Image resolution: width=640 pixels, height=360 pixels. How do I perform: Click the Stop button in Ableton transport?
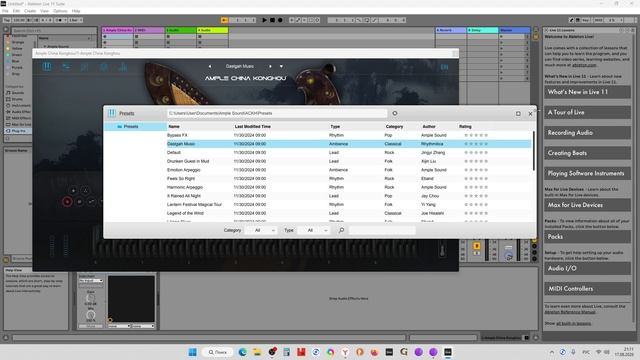(x=272, y=20)
